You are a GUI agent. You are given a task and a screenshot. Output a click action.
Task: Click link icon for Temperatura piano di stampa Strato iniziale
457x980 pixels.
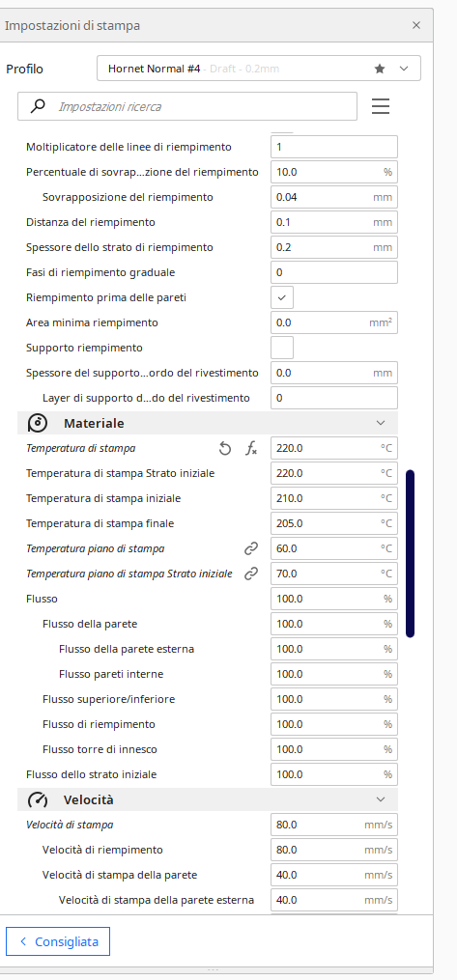point(250,574)
